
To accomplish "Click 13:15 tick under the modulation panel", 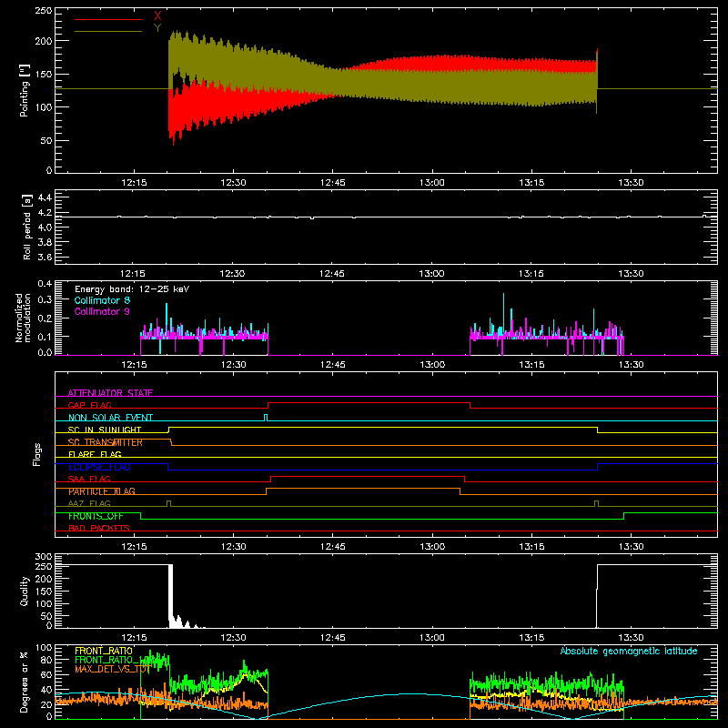I will [531, 365].
